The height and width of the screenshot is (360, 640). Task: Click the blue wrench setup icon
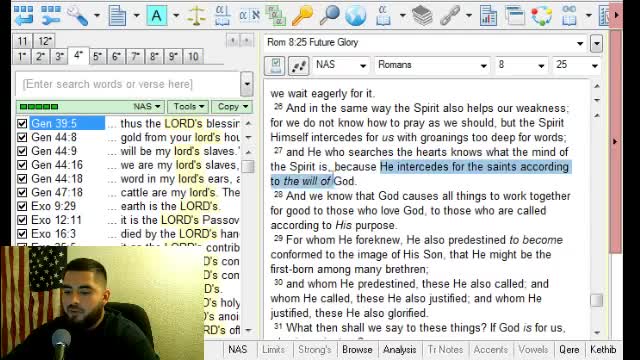pos(51,16)
